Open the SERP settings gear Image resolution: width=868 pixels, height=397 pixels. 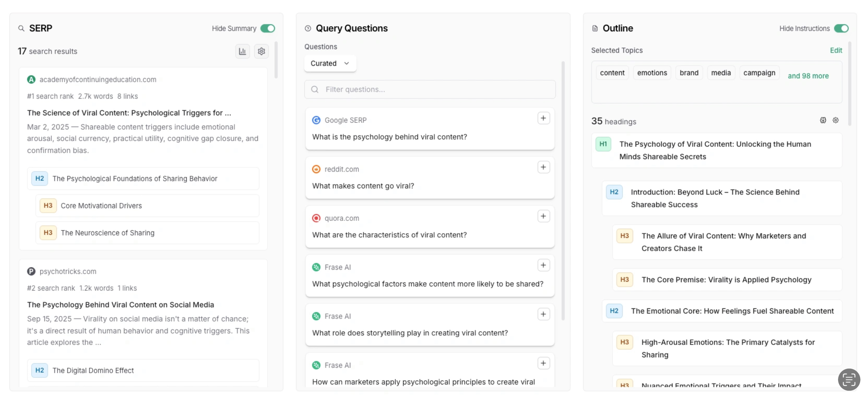click(261, 51)
